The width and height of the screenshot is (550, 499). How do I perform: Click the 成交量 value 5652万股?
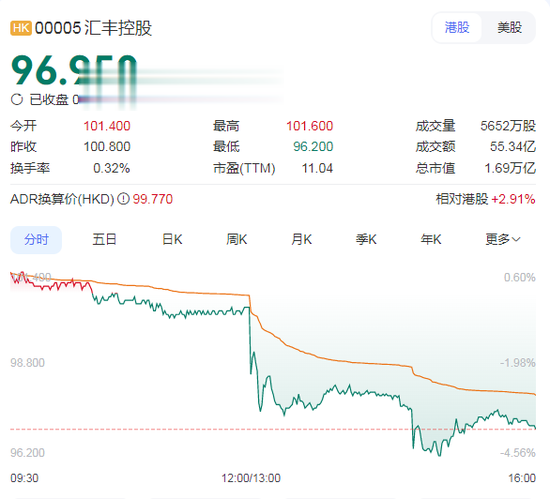508,126
